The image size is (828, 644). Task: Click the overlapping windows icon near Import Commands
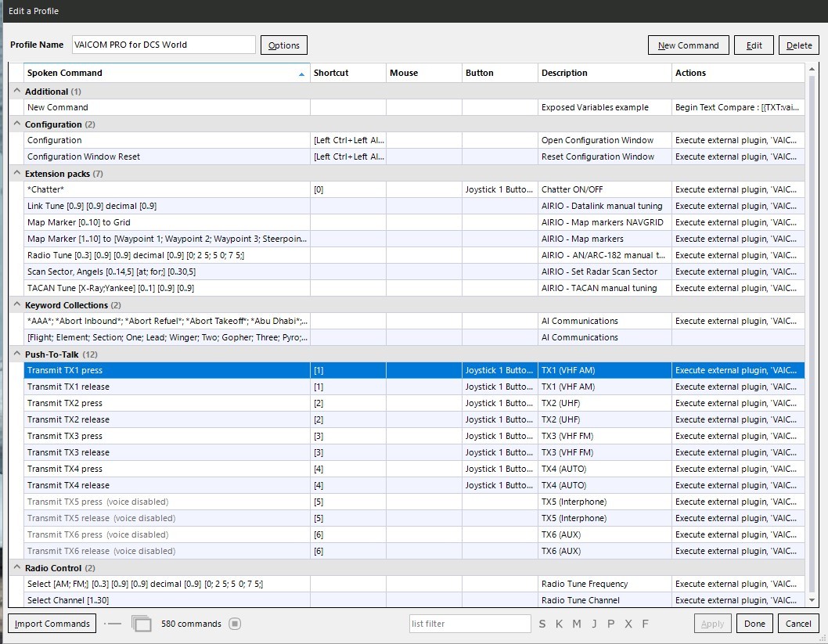click(141, 624)
